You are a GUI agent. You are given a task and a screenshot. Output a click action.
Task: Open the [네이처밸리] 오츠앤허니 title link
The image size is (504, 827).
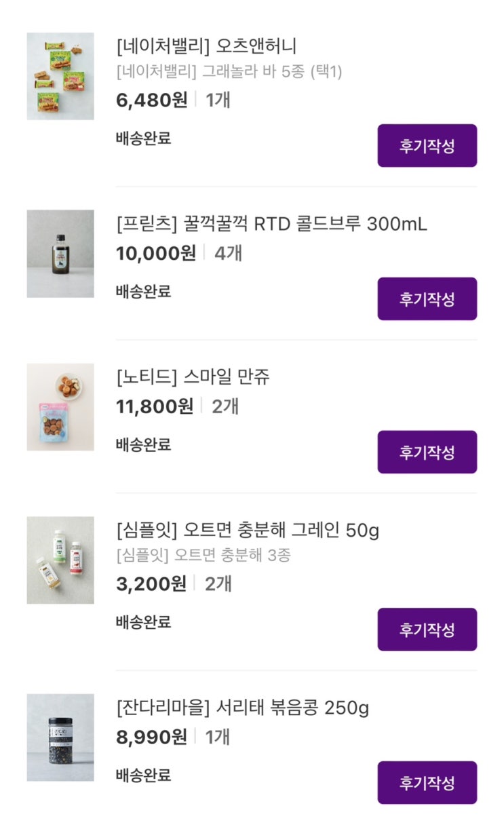(x=206, y=47)
